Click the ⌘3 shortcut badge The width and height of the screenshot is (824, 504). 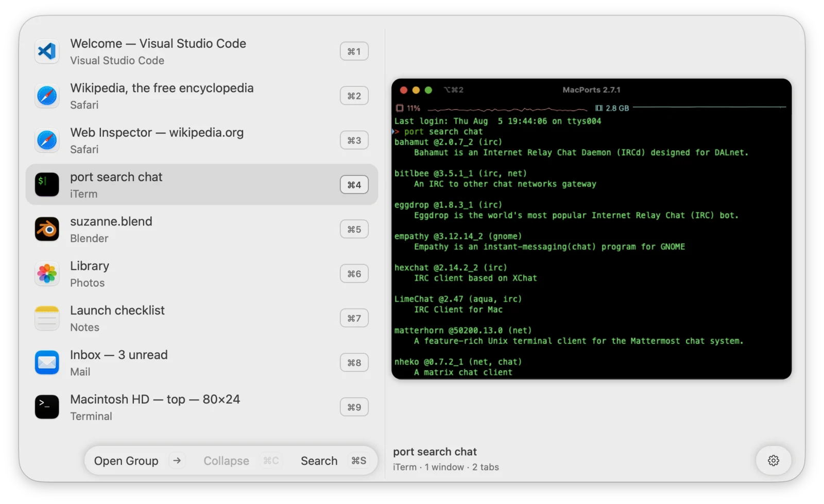[x=354, y=140]
